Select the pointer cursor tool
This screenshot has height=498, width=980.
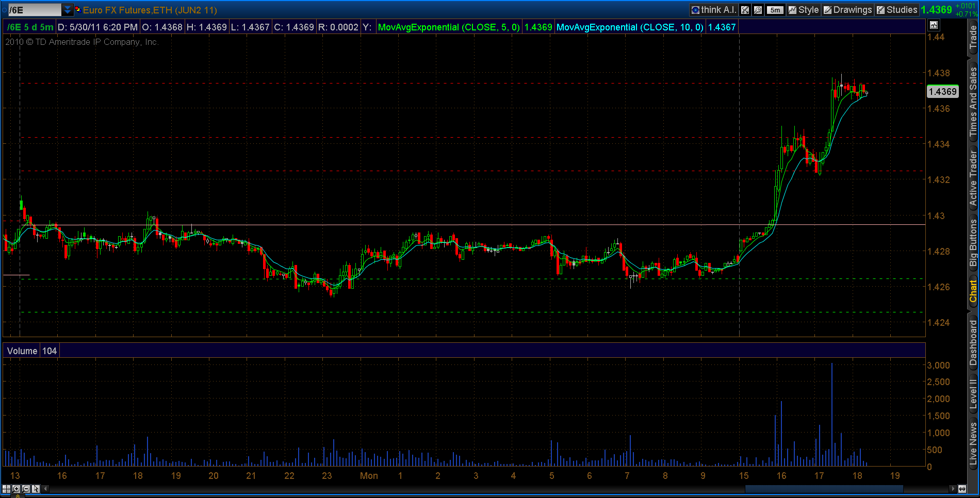click(x=36, y=489)
